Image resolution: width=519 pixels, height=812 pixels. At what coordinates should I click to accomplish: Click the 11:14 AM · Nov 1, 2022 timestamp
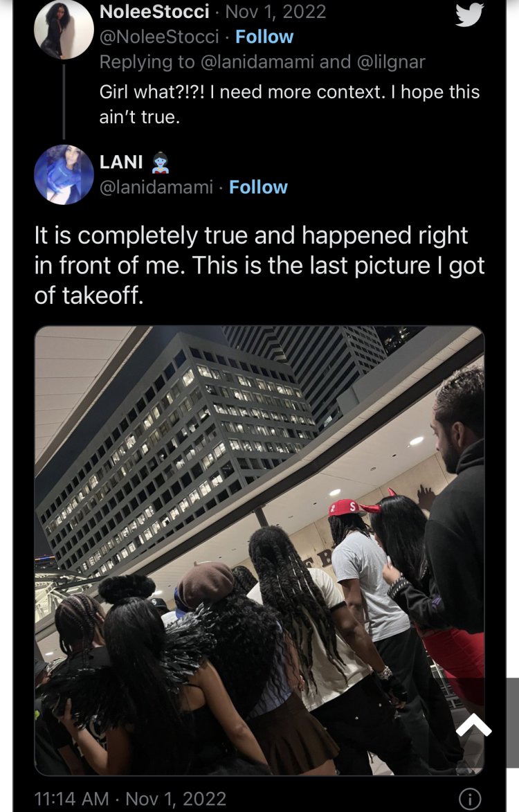tap(130, 799)
